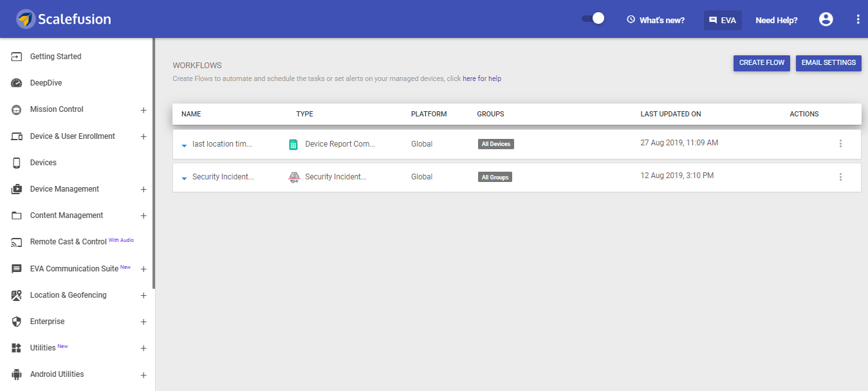Click the Android Utilities robot icon
The image size is (868, 391).
click(17, 374)
